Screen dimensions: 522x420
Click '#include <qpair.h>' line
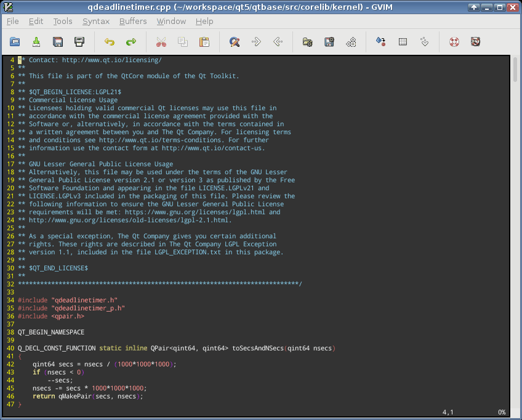[51, 316]
